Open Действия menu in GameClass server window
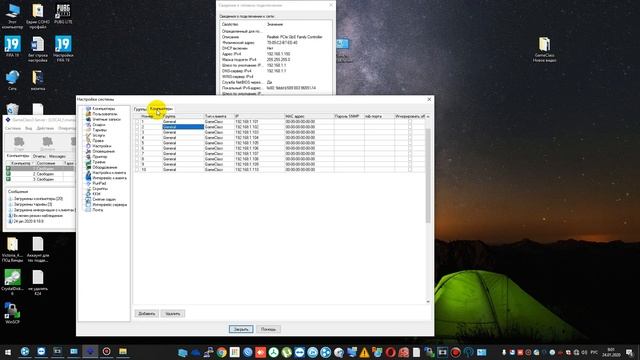This screenshot has height=360, width=640. click(45, 128)
